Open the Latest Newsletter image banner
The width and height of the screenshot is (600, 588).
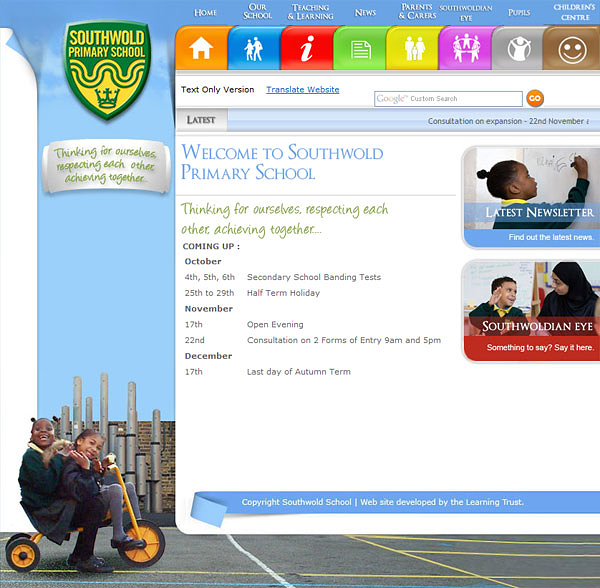click(532, 197)
